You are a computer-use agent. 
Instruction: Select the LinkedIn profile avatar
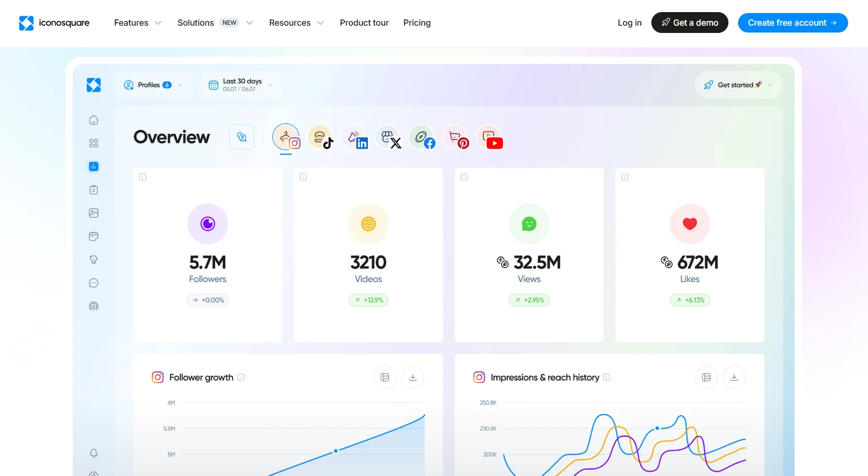coord(355,137)
